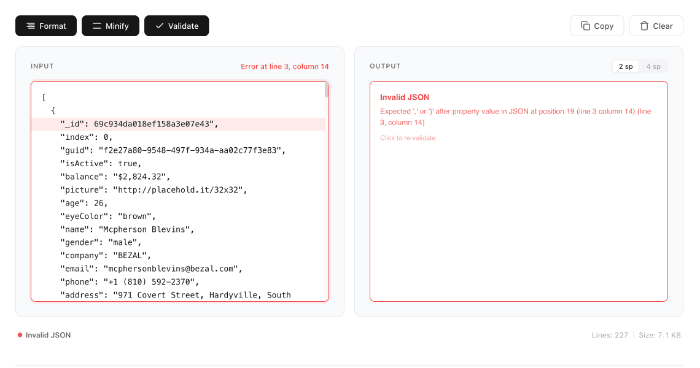
Task: Click the 'Lines: 227' status text
Action: (x=609, y=335)
